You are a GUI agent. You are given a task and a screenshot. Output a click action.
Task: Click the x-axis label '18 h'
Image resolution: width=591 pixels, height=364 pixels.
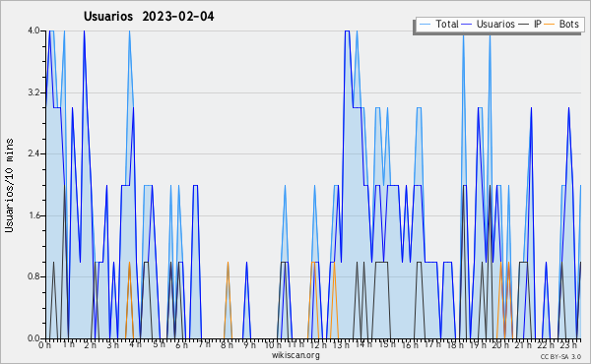455,344
